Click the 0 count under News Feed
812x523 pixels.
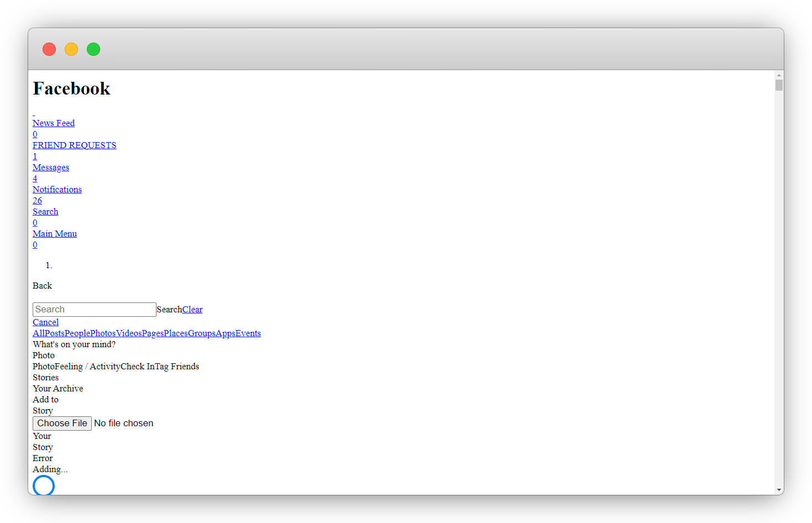[35, 134]
